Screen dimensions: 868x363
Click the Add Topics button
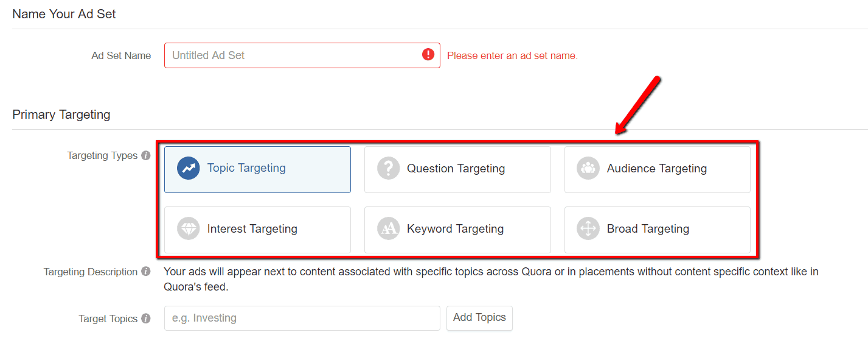pos(479,318)
